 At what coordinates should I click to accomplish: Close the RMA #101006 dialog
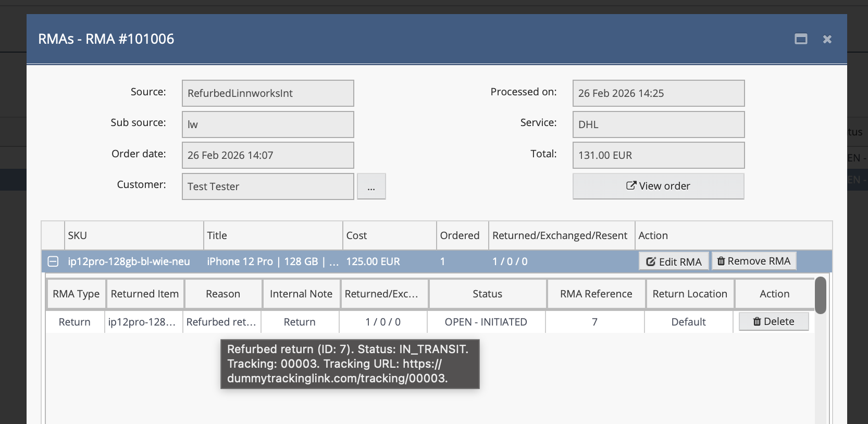pos(827,39)
